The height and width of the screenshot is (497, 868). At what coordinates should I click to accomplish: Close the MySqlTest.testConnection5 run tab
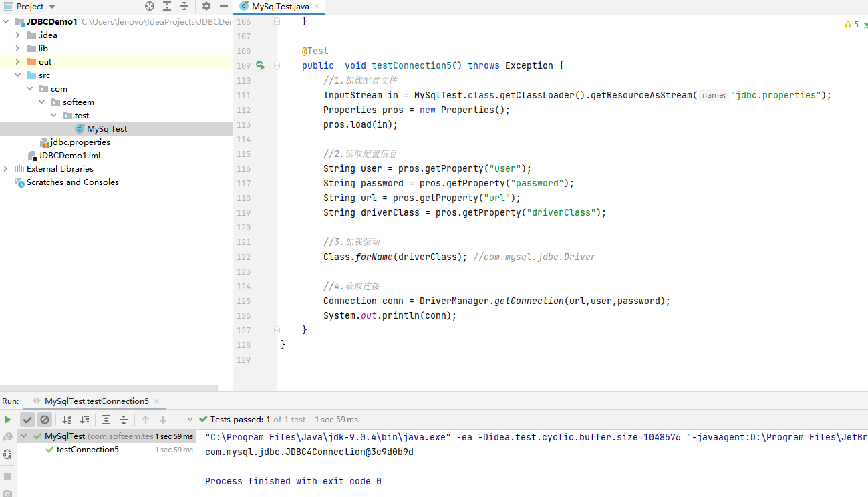[x=156, y=401]
